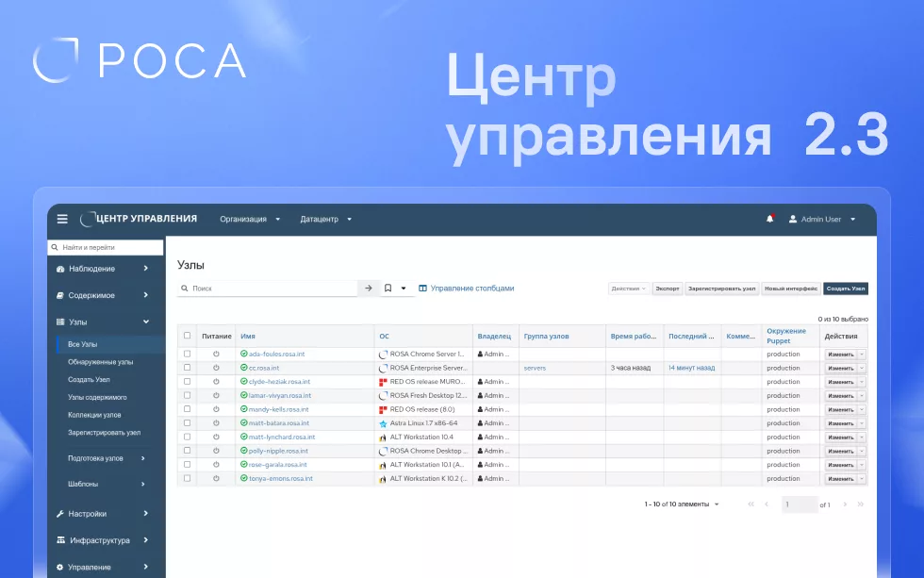This screenshot has width=924, height=578.
Task: Click the Инфраструктура network icon
Action: click(x=60, y=539)
